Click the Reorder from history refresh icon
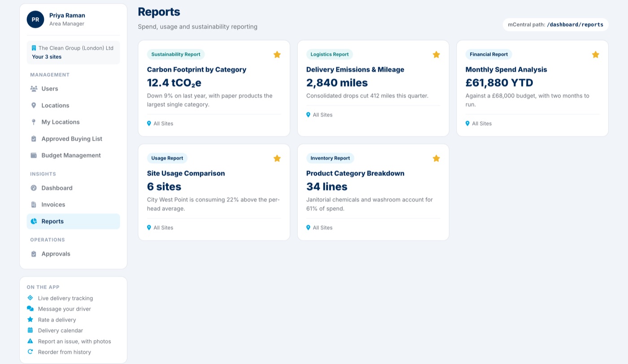The image size is (628, 364). 30,352
